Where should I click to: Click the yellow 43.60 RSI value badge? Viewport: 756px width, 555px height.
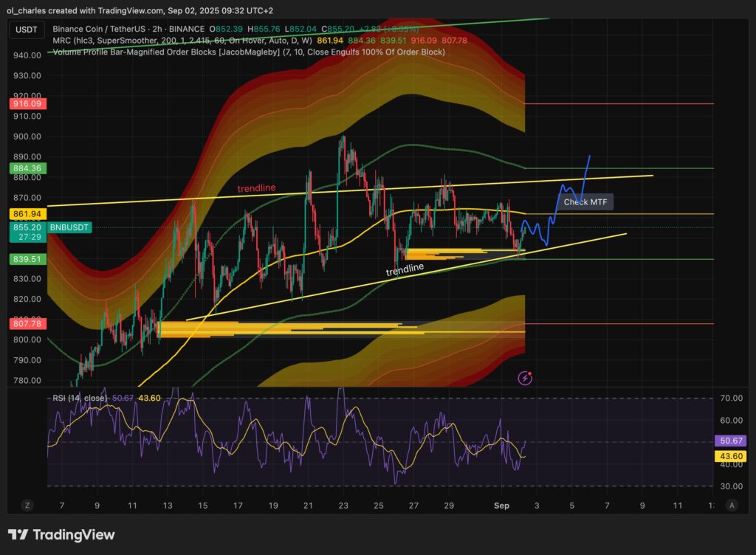coord(730,456)
